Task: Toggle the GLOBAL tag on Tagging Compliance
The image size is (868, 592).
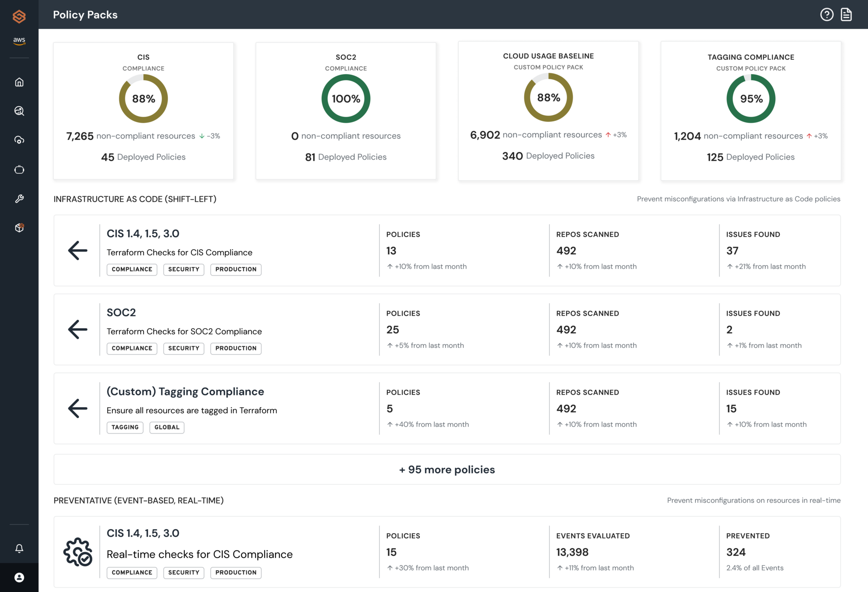Action: pos(167,427)
